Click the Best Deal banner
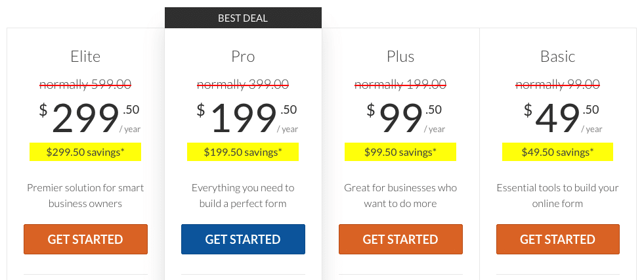The width and height of the screenshot is (644, 280). tap(243, 18)
